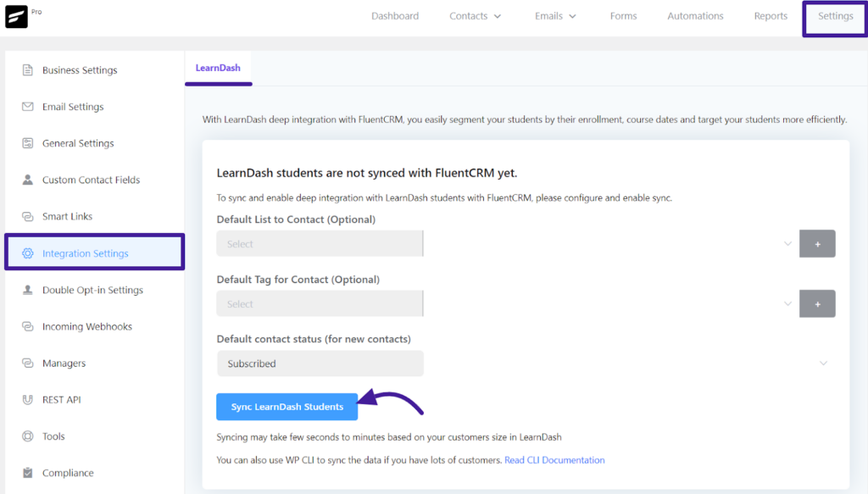Click the plus button beside Default Tag select
This screenshot has width=868, height=494.
point(817,303)
